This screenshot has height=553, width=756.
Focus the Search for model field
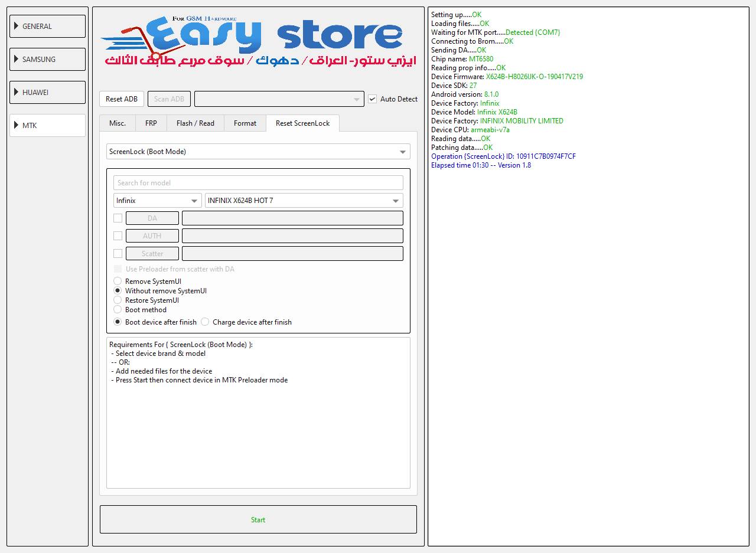[x=258, y=183]
